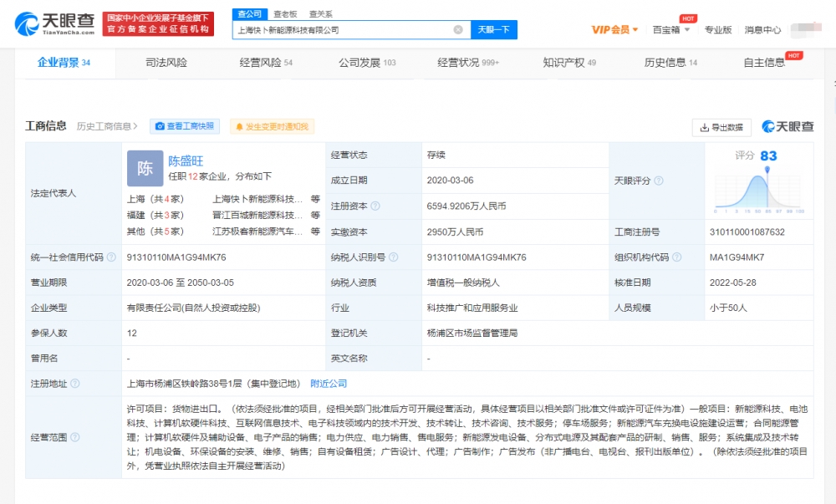Screen dimensions: 836x504
Task: Open 消息中心 in the header
Action: click(x=762, y=30)
